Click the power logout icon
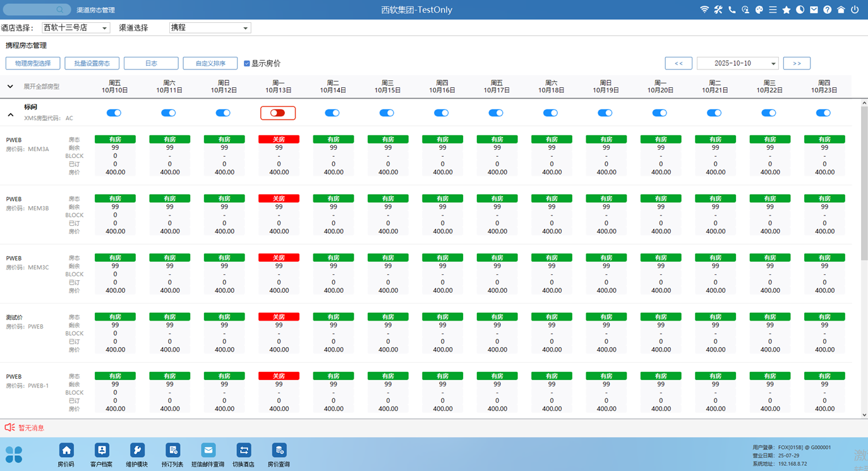The image size is (868, 471). (855, 10)
